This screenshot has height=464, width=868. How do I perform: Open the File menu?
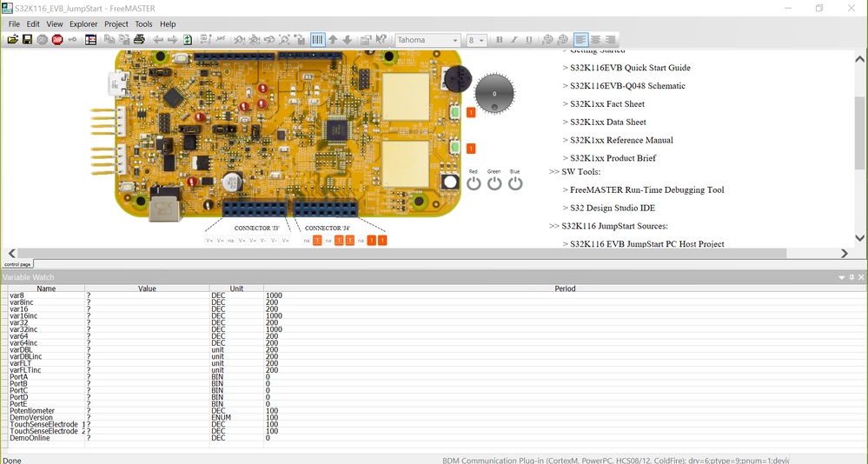(x=14, y=23)
